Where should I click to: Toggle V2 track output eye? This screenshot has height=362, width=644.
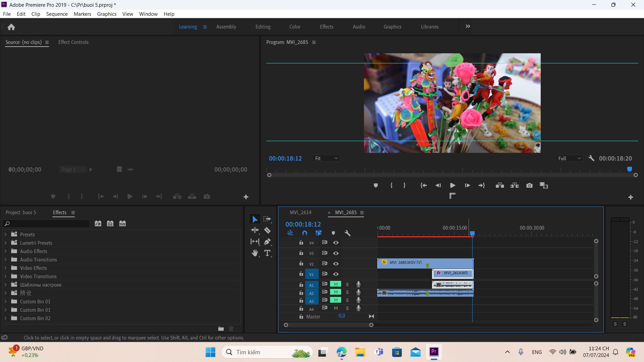tap(336, 264)
